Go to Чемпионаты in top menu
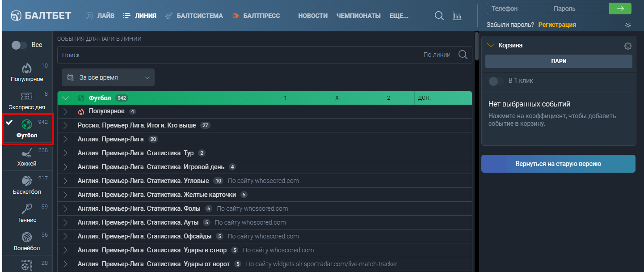Image resolution: width=644 pixels, height=272 pixels. (358, 16)
